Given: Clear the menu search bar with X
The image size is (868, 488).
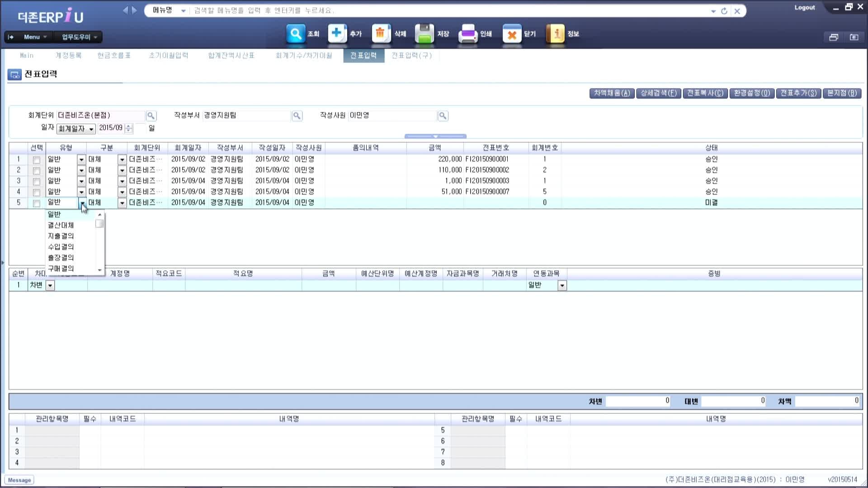Looking at the screenshot, I should point(737,11).
